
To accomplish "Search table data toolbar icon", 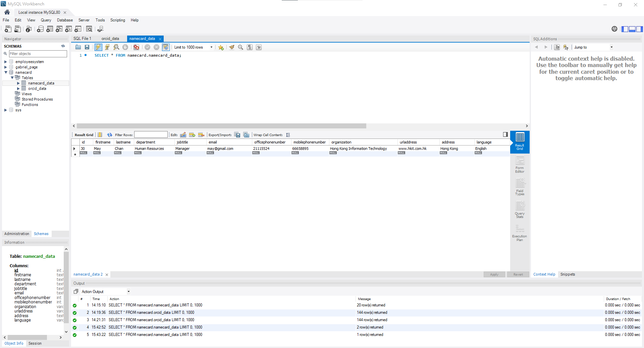I will point(89,29).
